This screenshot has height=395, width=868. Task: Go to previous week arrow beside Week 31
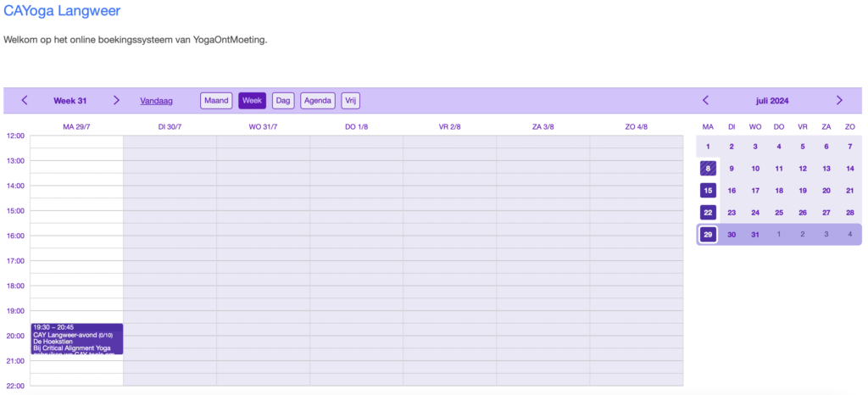[25, 100]
